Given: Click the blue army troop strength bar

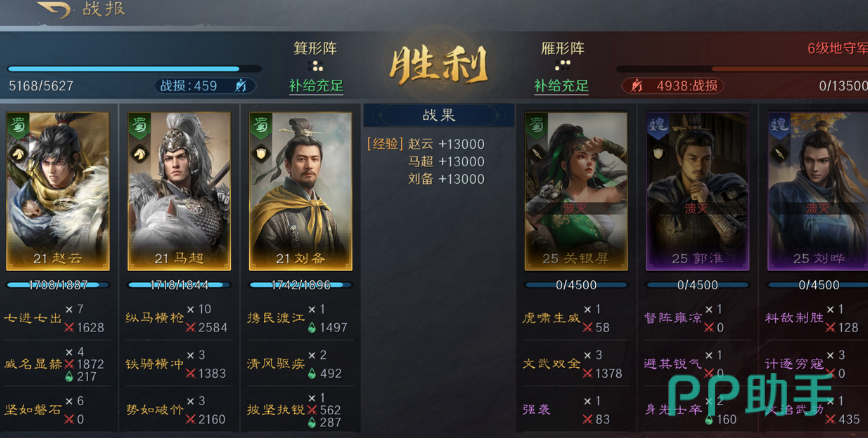Looking at the screenshot, I should tap(135, 69).
